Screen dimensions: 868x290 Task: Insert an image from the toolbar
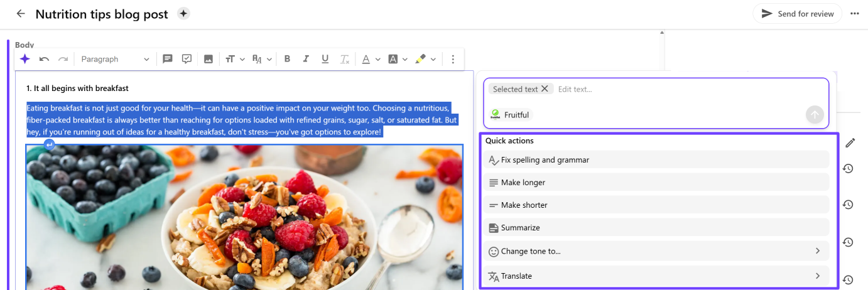pyautogui.click(x=209, y=59)
